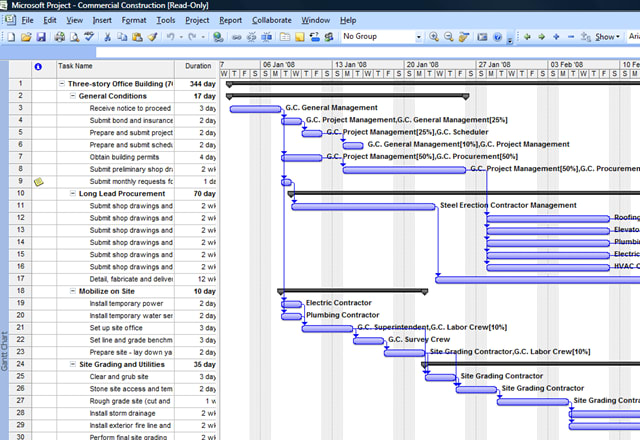The image size is (640, 440).
Task: Collapse the General Conditions group
Action: pos(73,96)
